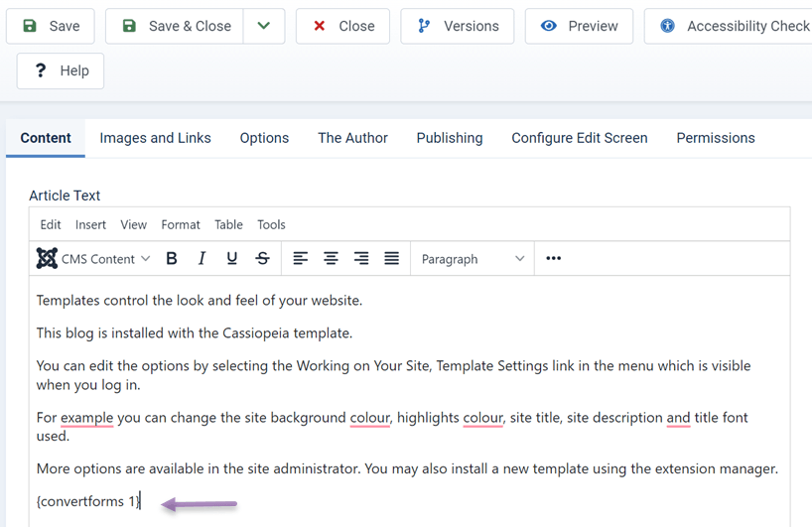
Task: Switch to Images and Links tab
Action: (x=156, y=138)
